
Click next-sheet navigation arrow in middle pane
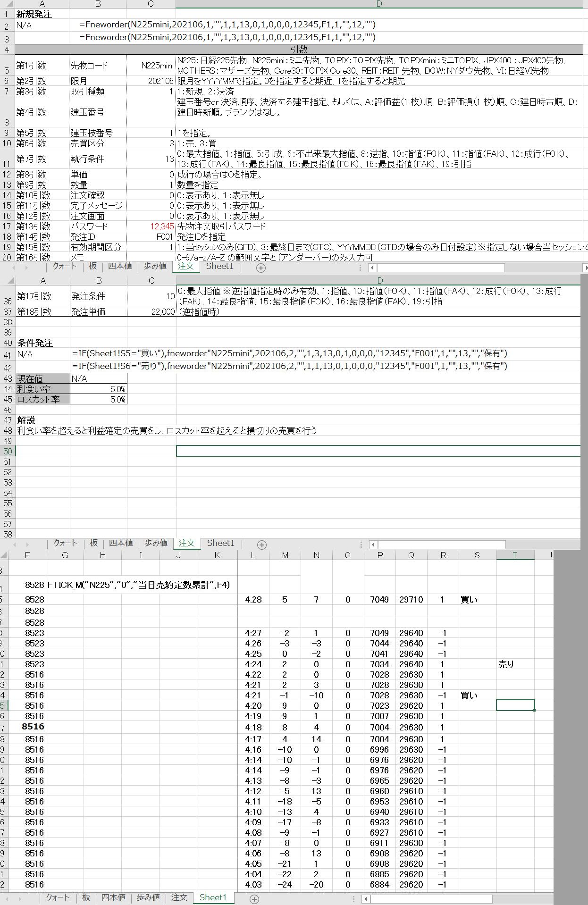27,544
